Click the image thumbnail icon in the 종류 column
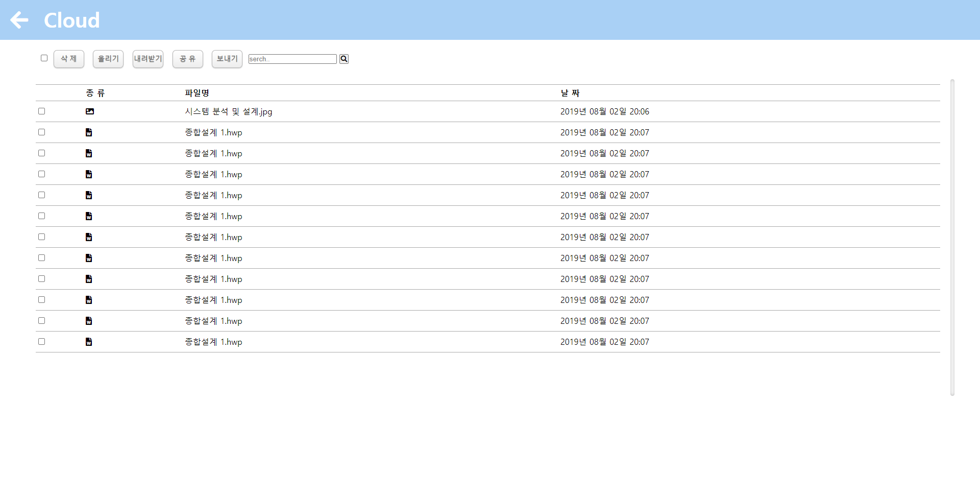This screenshot has height=495, width=980. pyautogui.click(x=90, y=111)
